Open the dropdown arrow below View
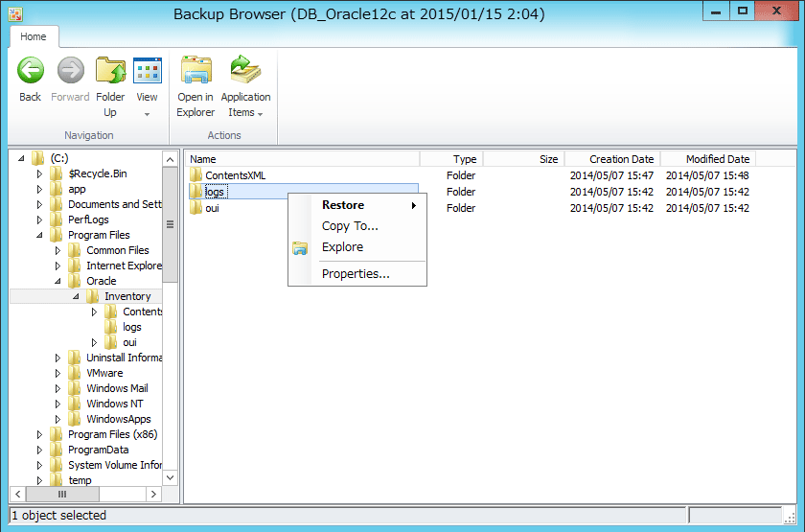This screenshot has width=805, height=532. point(147,114)
